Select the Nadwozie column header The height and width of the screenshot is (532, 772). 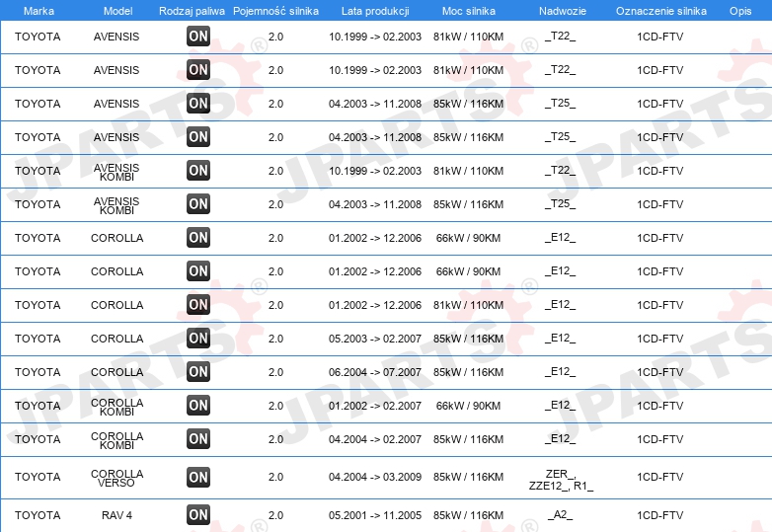563,11
